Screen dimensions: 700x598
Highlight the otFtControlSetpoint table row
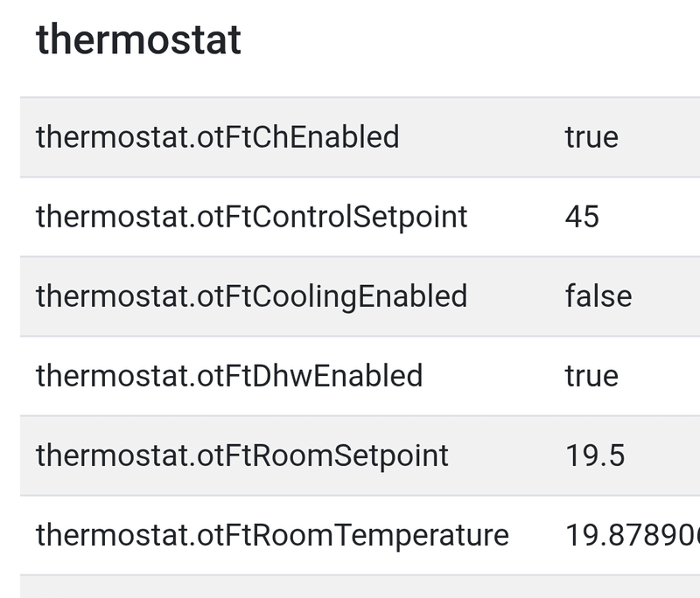point(516,217)
